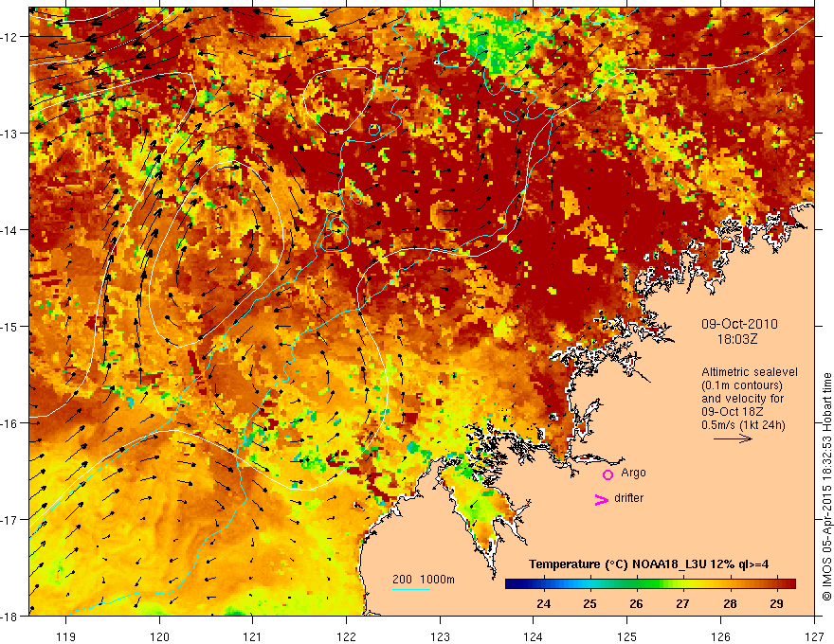Screen dimensions: 834x644
Task: Click the temperature color bar
Action: (650, 584)
